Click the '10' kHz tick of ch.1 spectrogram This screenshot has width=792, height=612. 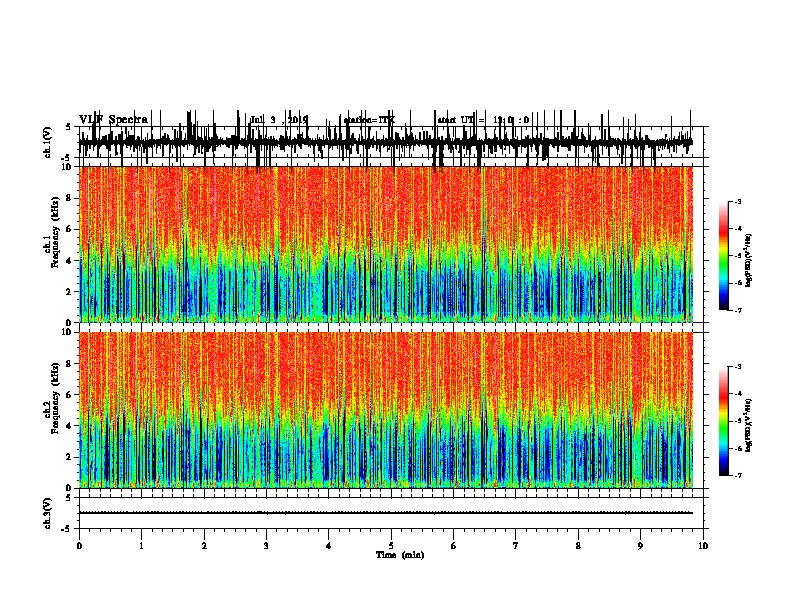coord(66,167)
